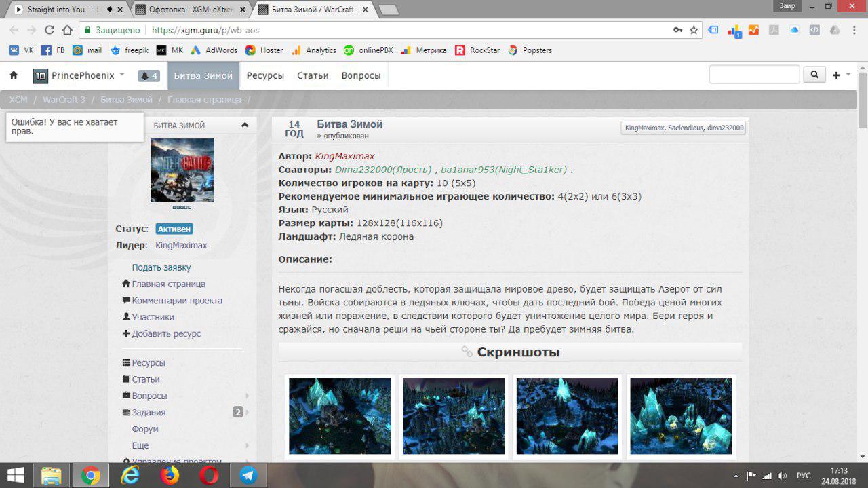Open the Битва Зимой navbar tab
Viewport: 868px width, 488px height.
coord(203,75)
